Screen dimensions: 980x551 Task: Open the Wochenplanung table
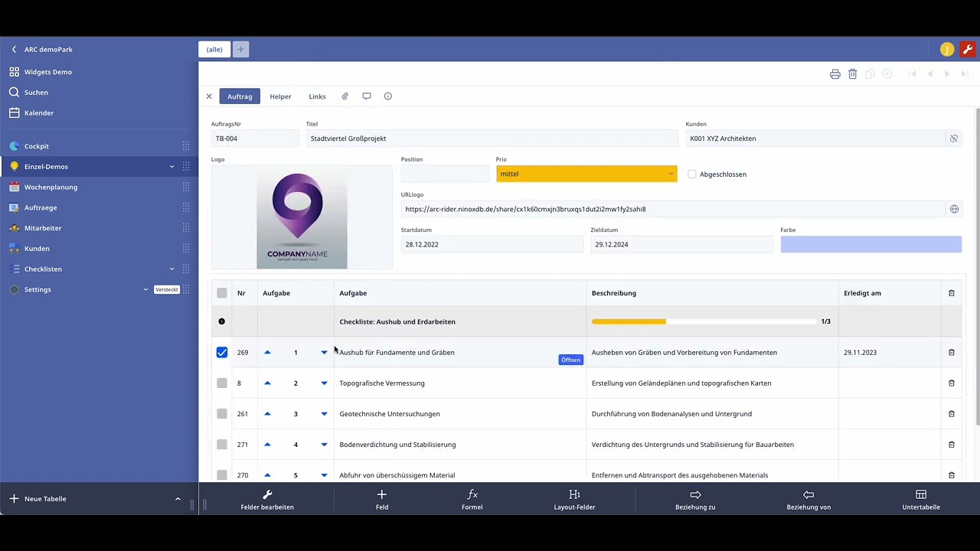[51, 187]
